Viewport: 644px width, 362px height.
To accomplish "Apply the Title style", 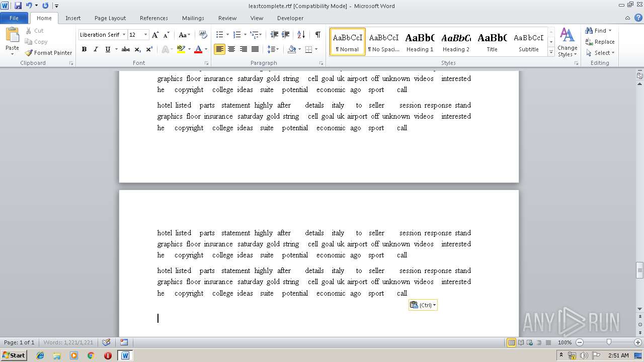I will coord(492,42).
